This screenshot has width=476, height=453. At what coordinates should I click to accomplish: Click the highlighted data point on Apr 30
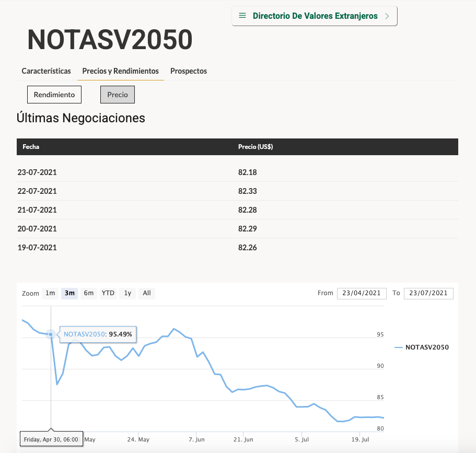point(51,334)
